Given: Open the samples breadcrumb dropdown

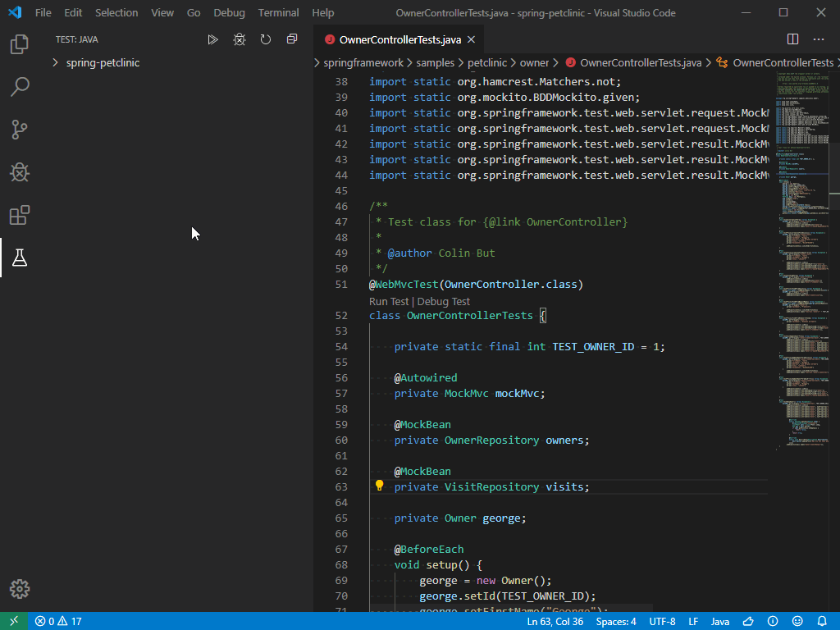Looking at the screenshot, I should click(435, 62).
